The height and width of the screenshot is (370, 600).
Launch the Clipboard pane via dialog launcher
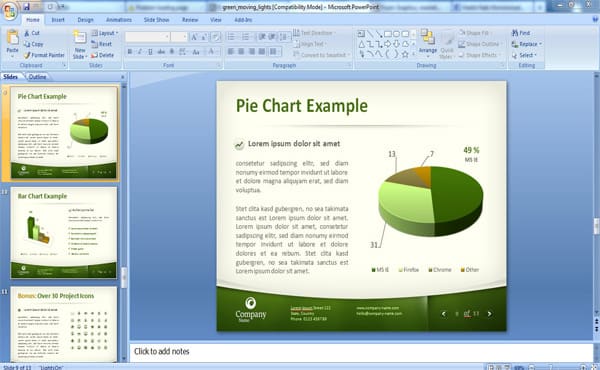point(64,65)
